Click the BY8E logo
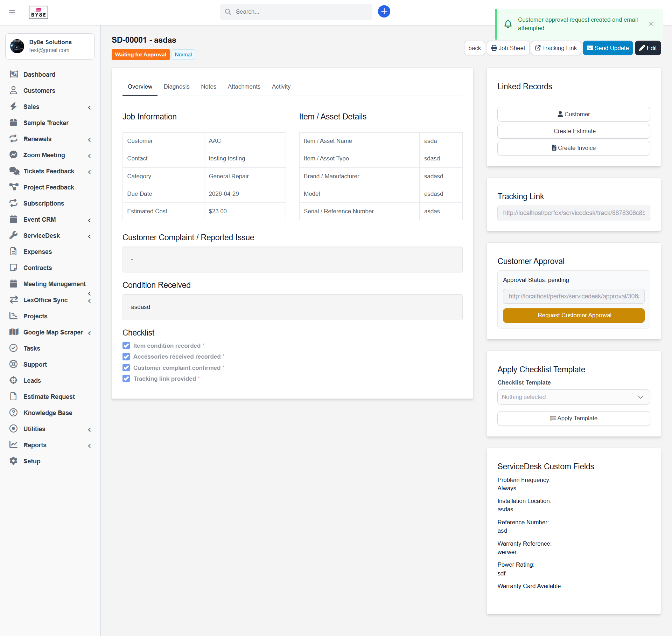 38,12
